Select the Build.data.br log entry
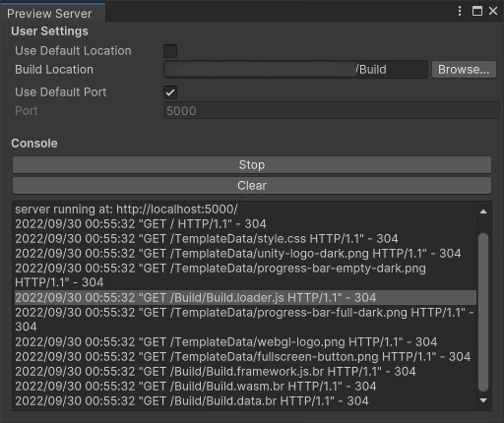This screenshot has width=504, height=423. [245, 401]
